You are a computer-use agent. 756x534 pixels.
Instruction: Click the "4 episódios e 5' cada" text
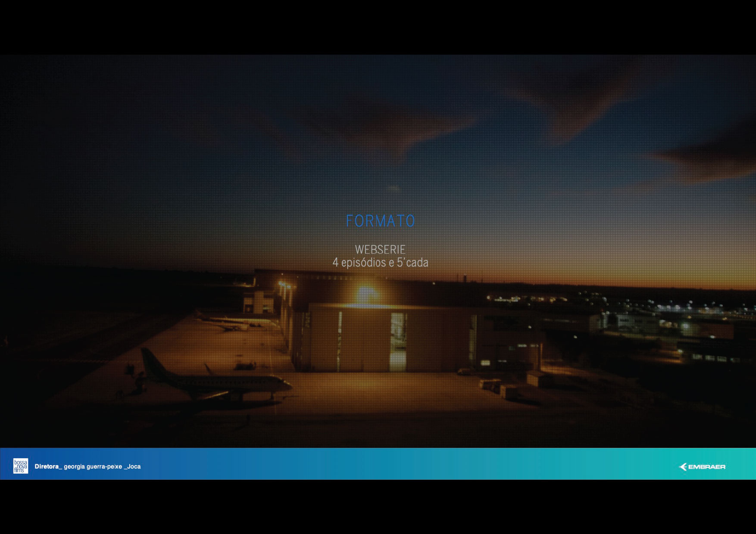pyautogui.click(x=380, y=262)
